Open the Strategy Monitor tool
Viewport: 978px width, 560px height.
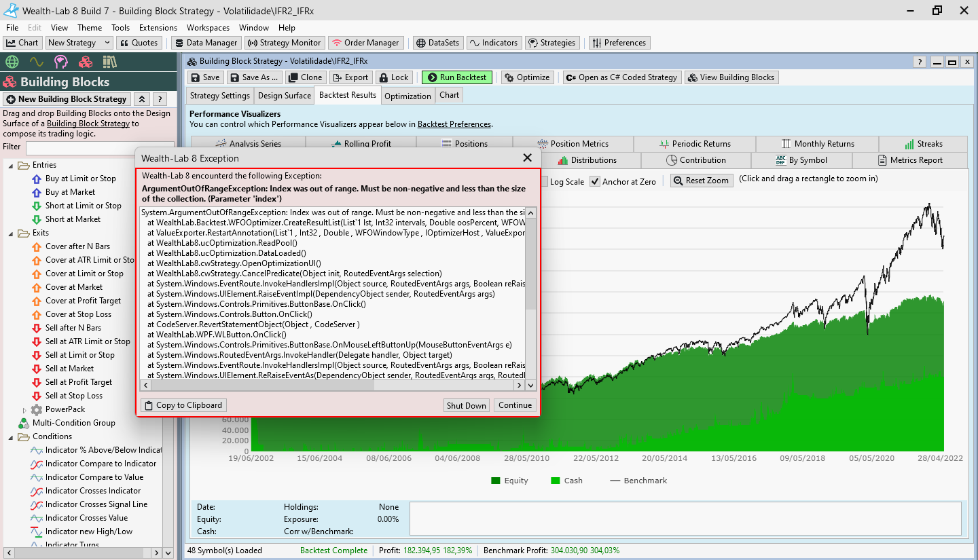[x=285, y=43]
